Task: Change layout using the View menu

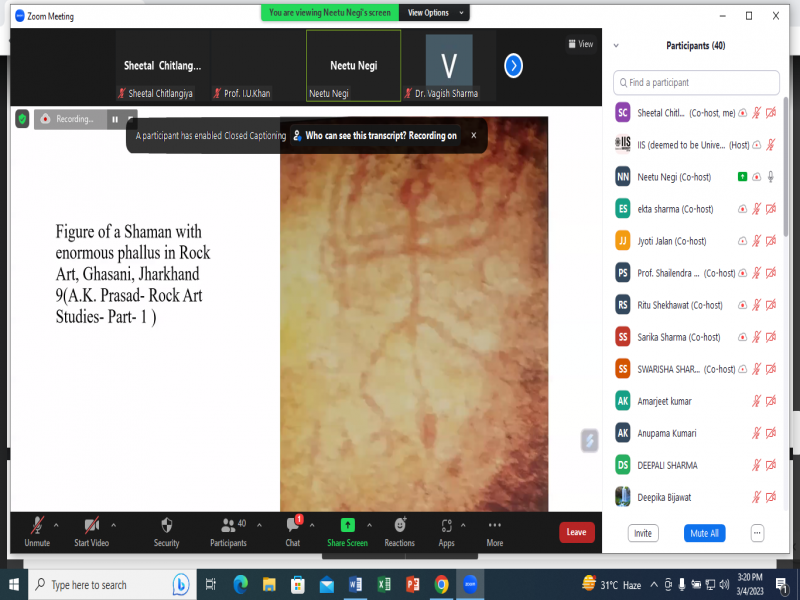Action: click(580, 44)
